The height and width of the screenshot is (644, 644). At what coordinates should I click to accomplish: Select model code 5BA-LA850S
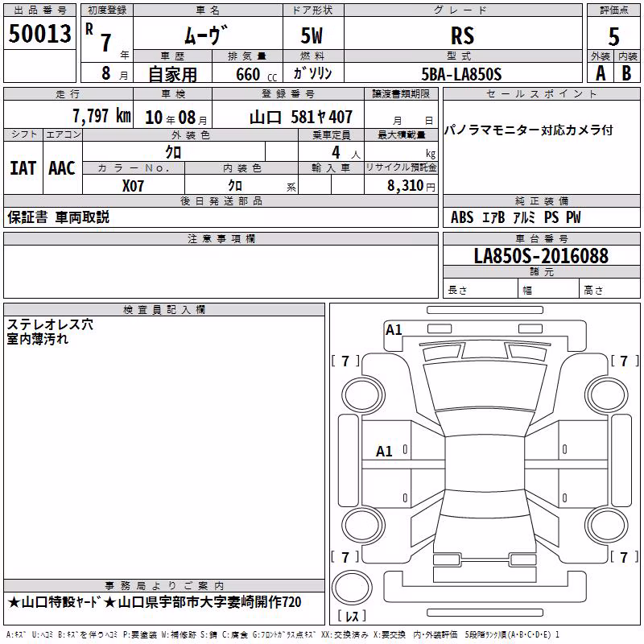[x=461, y=74]
